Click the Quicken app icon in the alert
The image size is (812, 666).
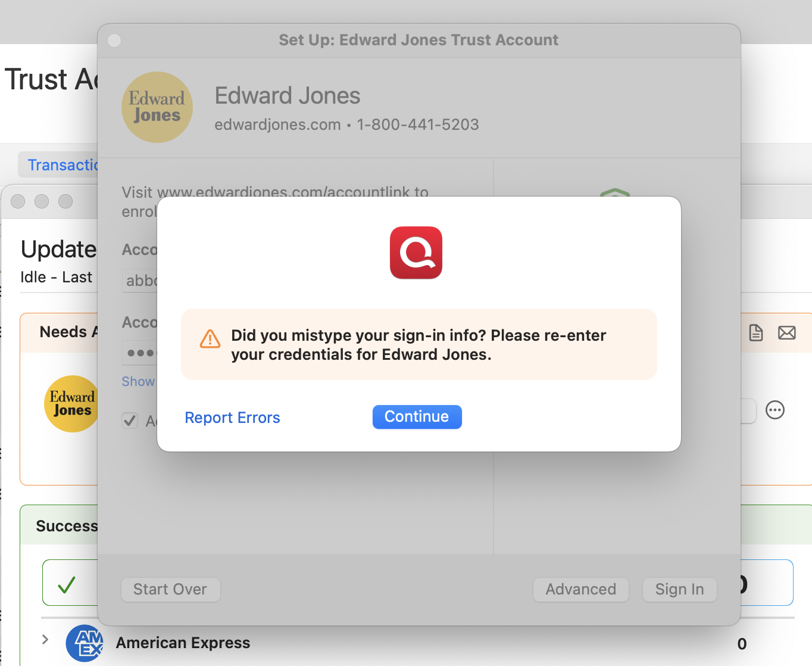click(416, 253)
